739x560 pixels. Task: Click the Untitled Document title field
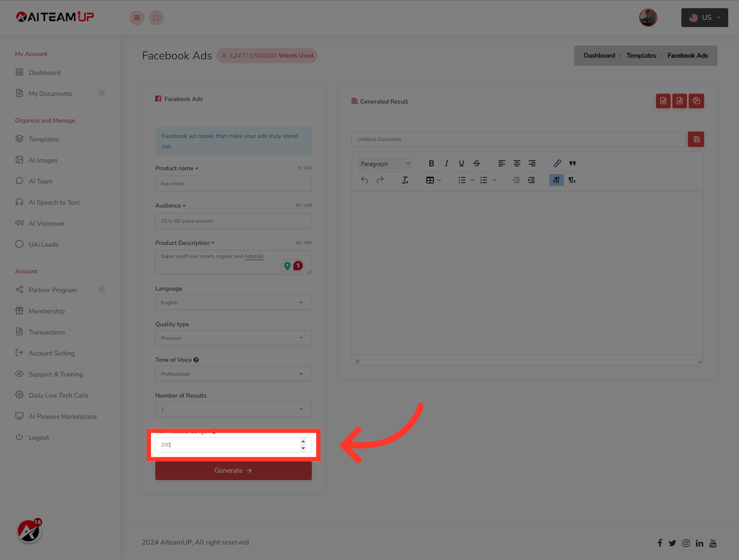pos(518,139)
